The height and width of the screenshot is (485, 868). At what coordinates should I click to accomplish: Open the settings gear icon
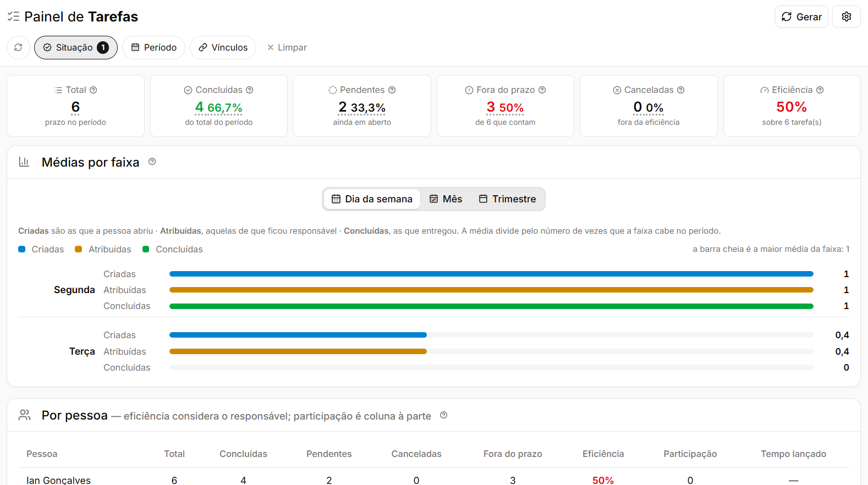pyautogui.click(x=846, y=16)
